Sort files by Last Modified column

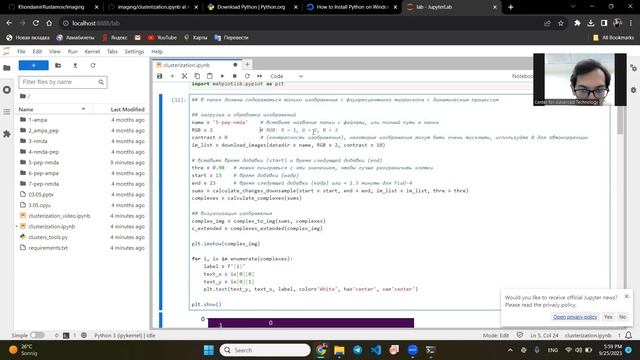[x=127, y=109]
